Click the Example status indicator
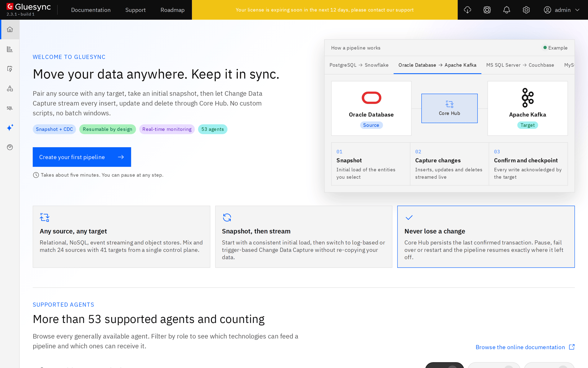This screenshot has height=368, width=588. pos(555,48)
